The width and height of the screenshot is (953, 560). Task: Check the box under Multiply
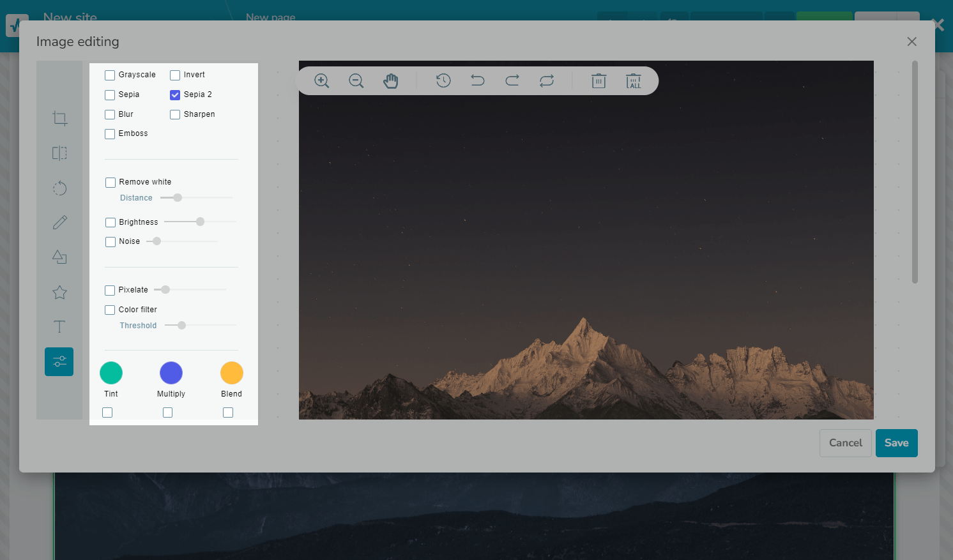pos(167,412)
